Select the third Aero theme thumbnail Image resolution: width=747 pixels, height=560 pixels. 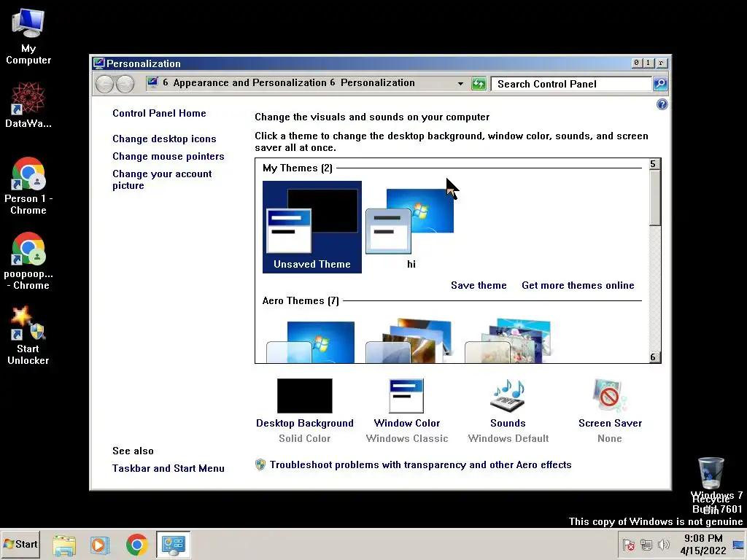click(508, 341)
